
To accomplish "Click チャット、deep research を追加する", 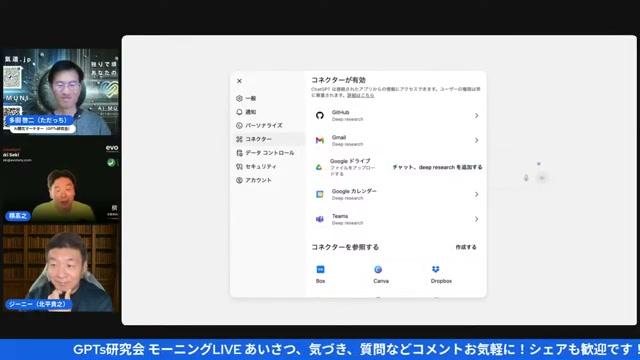I will [x=437, y=167].
